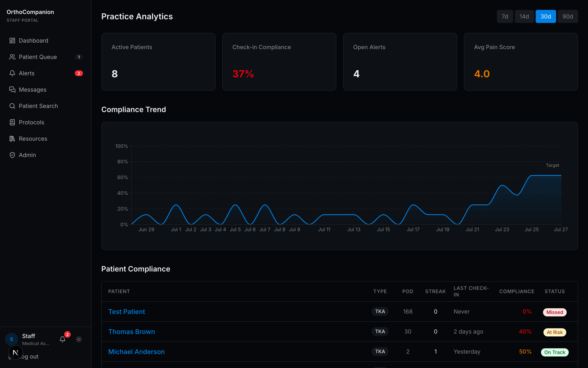Image resolution: width=588 pixels, height=368 pixels.
Task: Click Thomas Brown's TKA type tag
Action: (x=380, y=332)
